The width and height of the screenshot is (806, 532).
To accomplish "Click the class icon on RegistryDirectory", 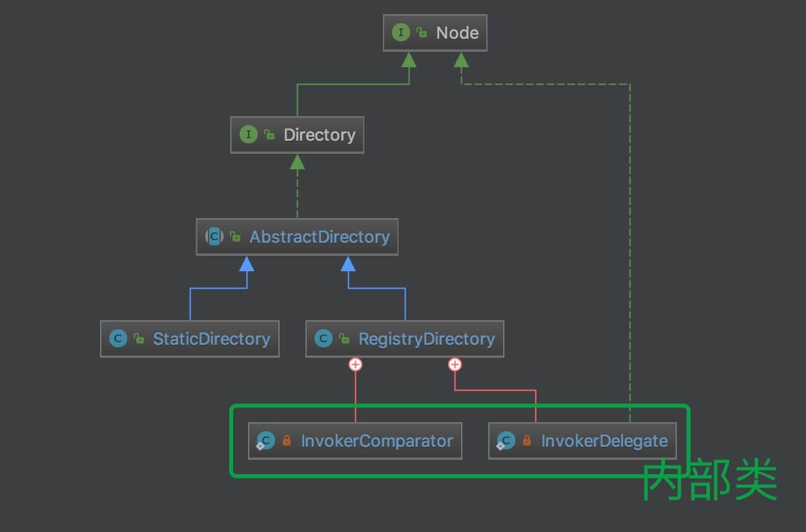I will click(x=323, y=338).
